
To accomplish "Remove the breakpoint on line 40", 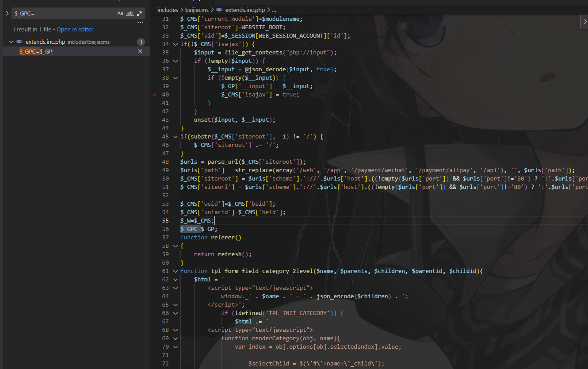I will coord(154,95).
